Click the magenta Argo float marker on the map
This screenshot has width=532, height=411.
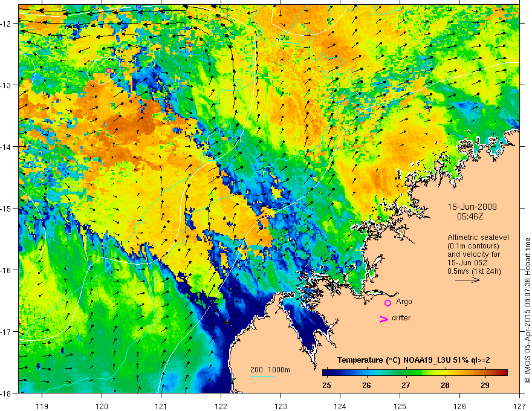click(x=109, y=71)
